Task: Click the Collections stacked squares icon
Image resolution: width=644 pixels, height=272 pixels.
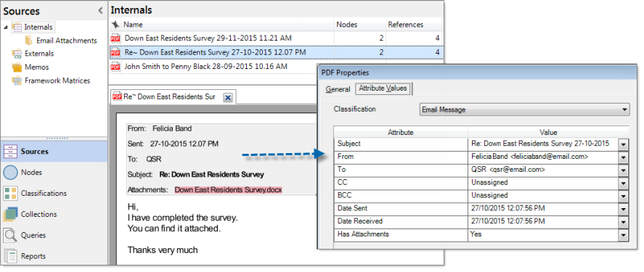Action: (x=10, y=214)
